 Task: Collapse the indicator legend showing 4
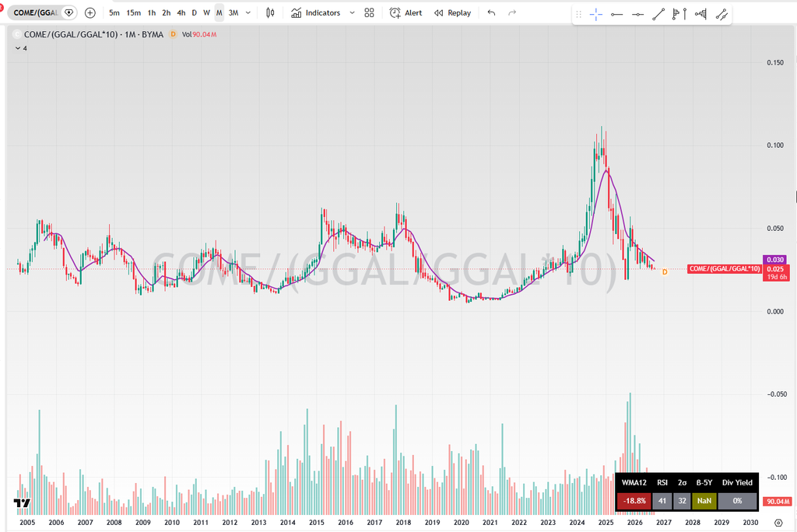(x=21, y=48)
